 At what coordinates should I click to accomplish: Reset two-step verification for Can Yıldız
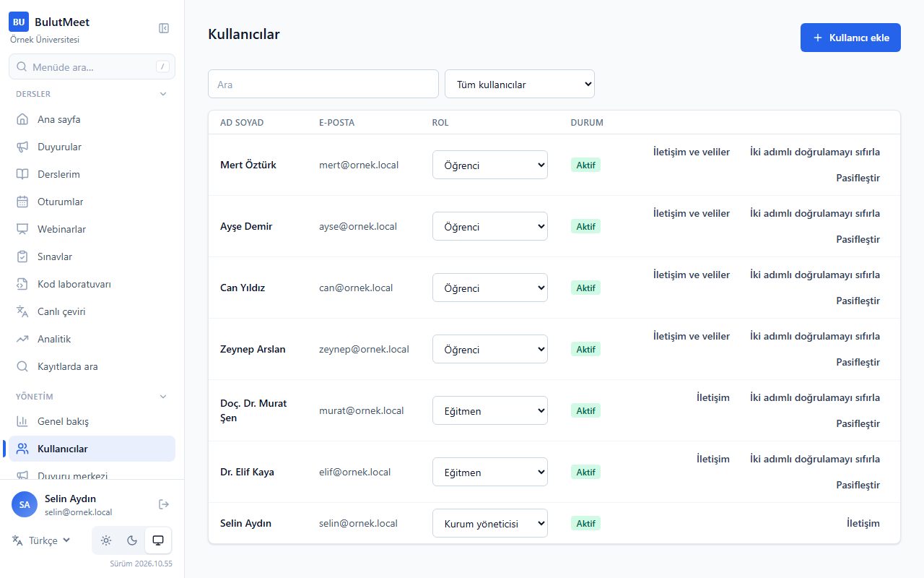(815, 275)
